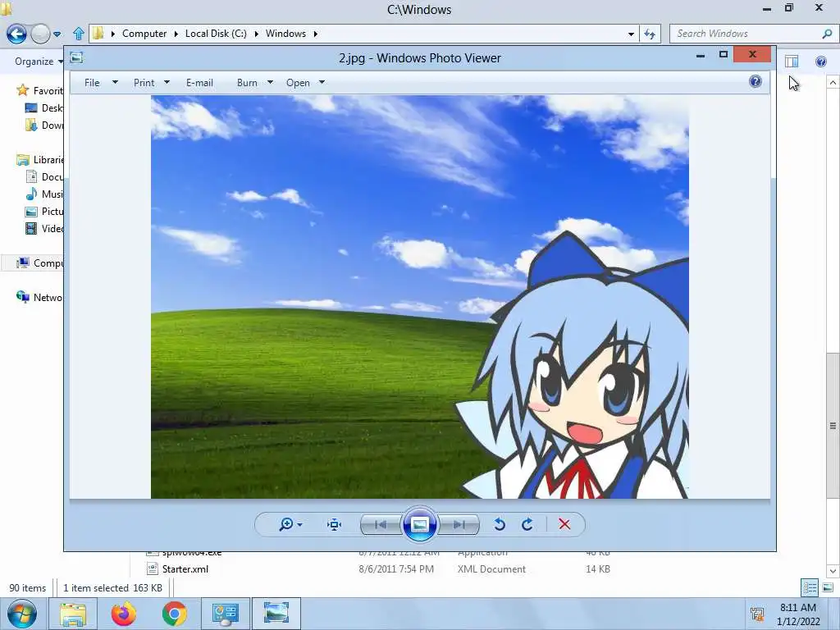Screen dimensions: 840x630
Task: Select Libraries in the navigation pane
Action: (39, 160)
